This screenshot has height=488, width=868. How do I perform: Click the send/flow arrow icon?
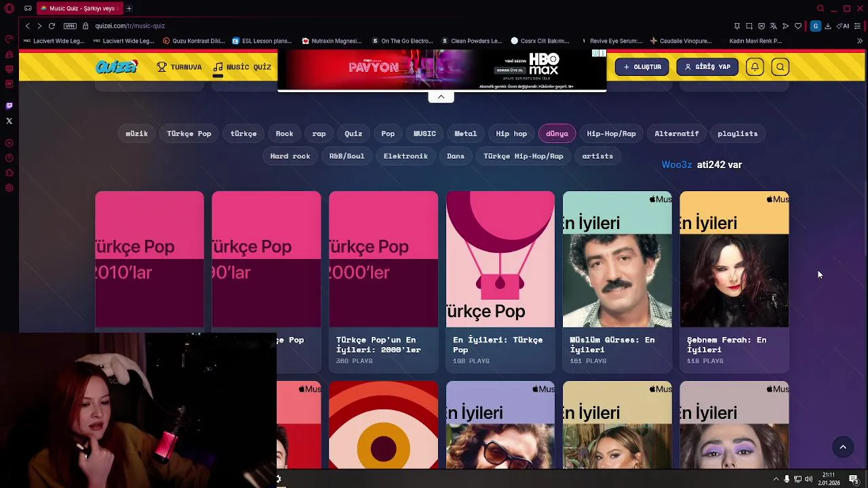tap(786, 26)
